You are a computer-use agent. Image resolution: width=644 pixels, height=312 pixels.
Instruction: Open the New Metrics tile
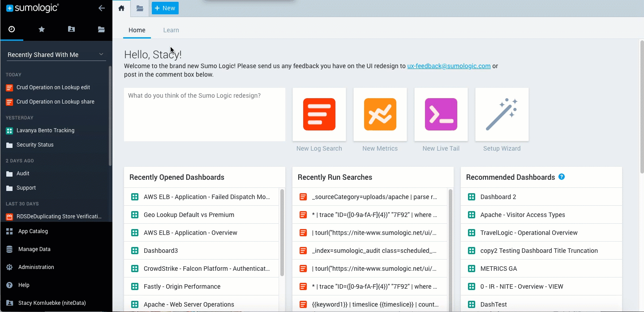coord(380,114)
